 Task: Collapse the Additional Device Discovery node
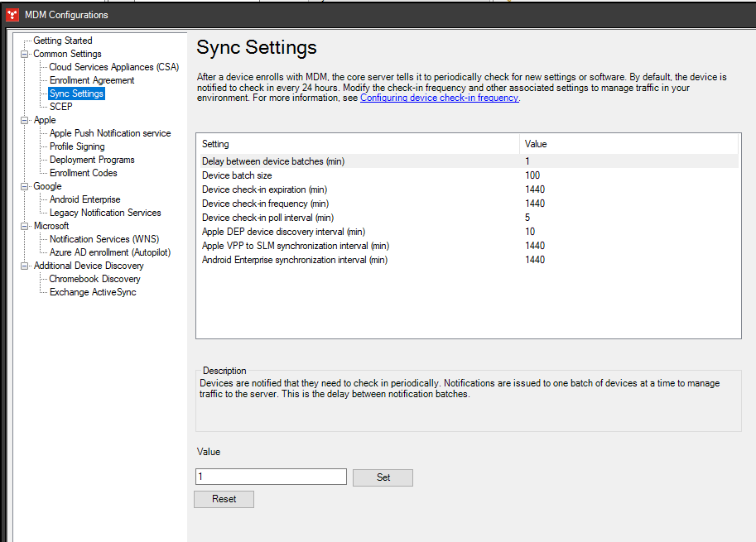coord(25,266)
